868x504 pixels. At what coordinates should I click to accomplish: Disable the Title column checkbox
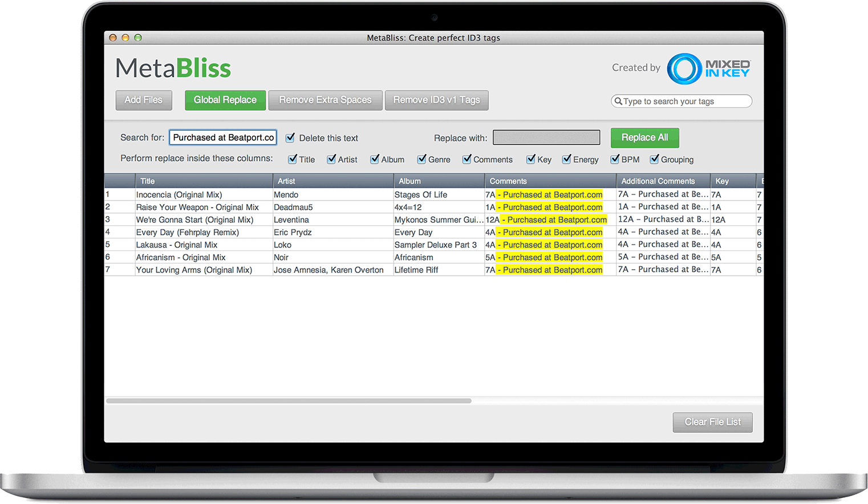[293, 159]
